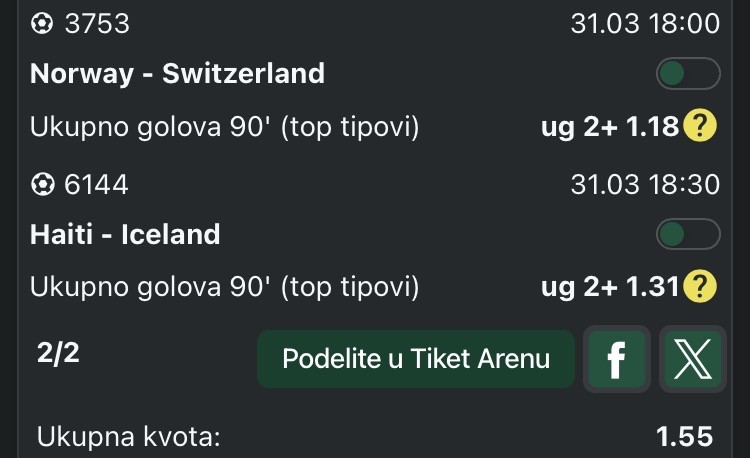The width and height of the screenshot is (750, 458).
Task: Click the 31.03 18:30 kickoff time
Action: (644, 185)
